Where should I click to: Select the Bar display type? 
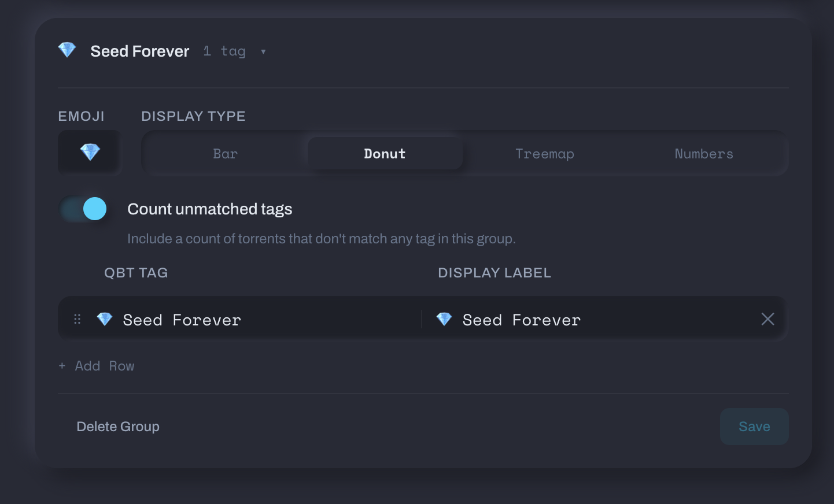(x=224, y=153)
